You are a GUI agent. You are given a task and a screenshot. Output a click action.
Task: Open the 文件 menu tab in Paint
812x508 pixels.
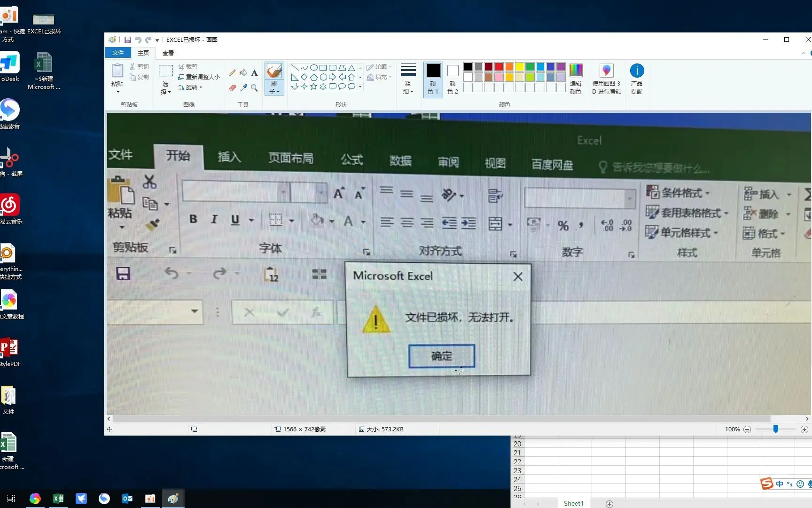118,53
